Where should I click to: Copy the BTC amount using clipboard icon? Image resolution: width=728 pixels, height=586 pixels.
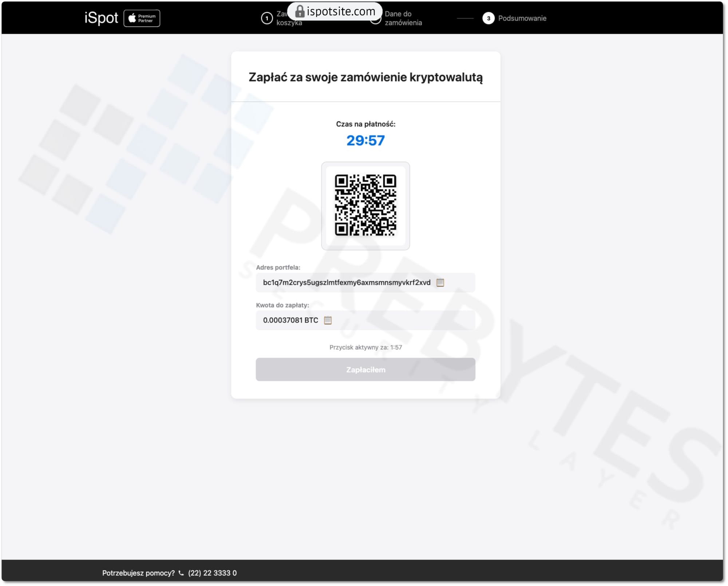(328, 320)
